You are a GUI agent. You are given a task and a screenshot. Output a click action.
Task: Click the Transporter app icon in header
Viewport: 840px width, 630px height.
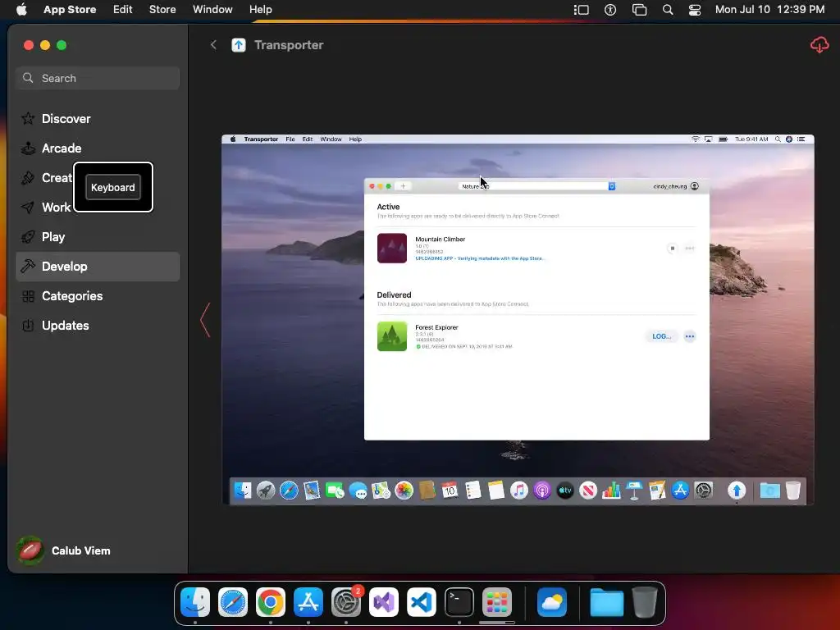coord(239,45)
